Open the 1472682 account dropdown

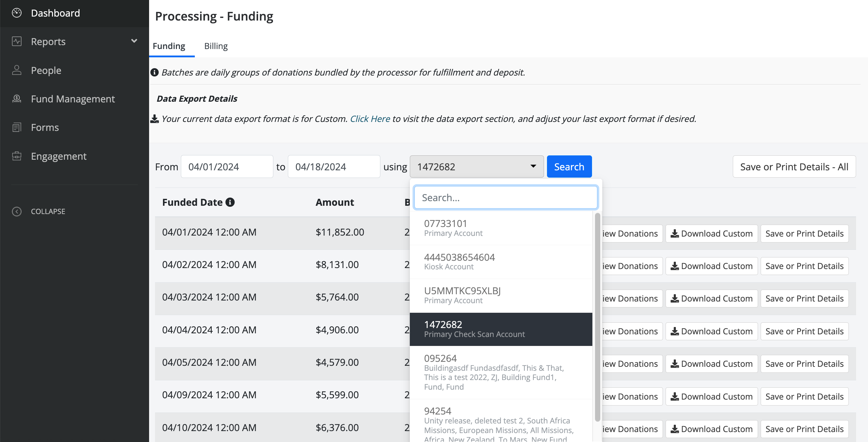476,166
